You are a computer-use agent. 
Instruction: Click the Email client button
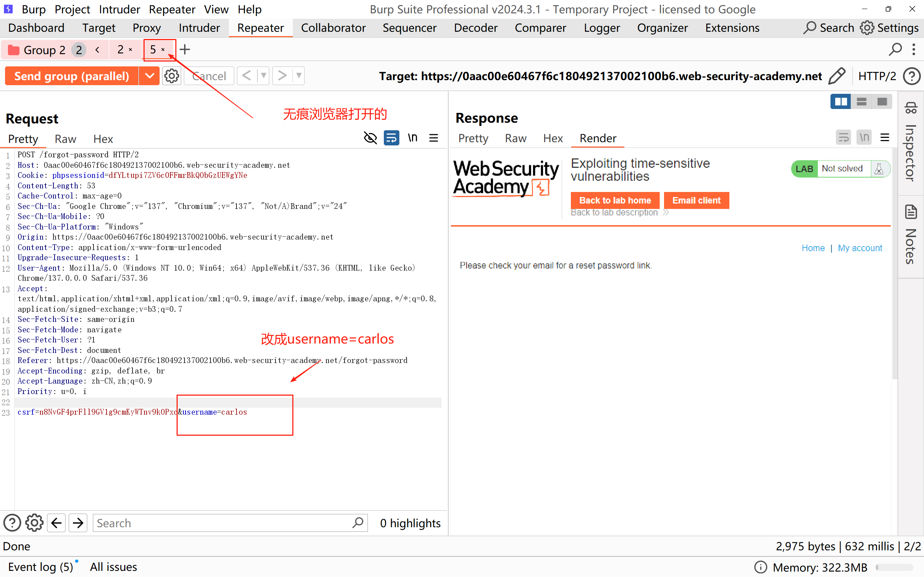(x=696, y=200)
